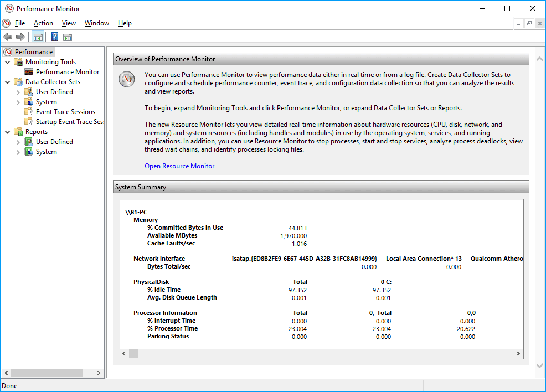Click the System Summary horizontal scrollbar thumb
Viewport: 546px width, 392px height.
click(133, 353)
